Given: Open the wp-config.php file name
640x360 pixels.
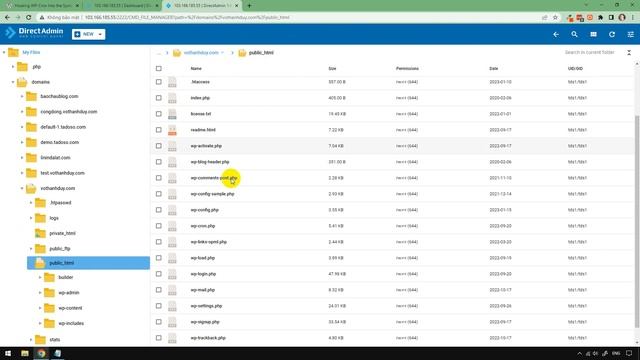Looking at the screenshot, I should 204,210.
